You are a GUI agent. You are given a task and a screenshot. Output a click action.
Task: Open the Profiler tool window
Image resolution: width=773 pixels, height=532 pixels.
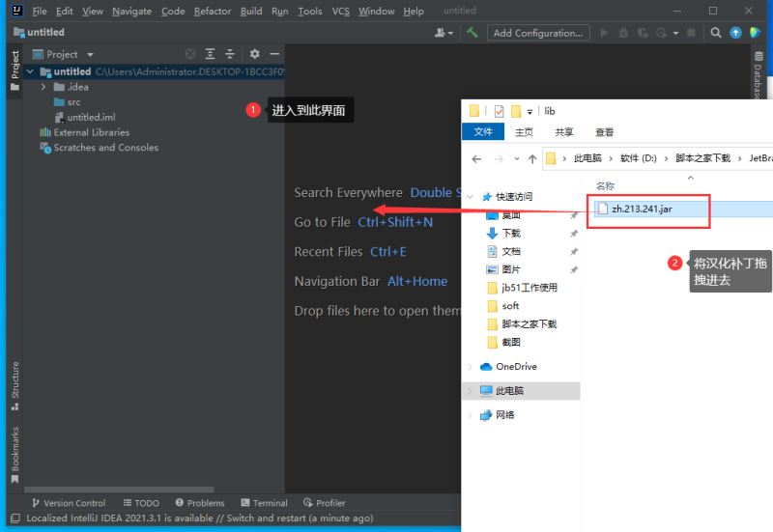click(x=325, y=503)
